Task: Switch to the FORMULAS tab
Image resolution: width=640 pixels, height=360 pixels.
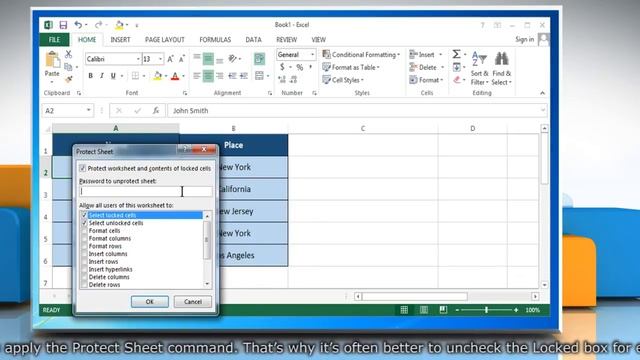Action: [215, 40]
